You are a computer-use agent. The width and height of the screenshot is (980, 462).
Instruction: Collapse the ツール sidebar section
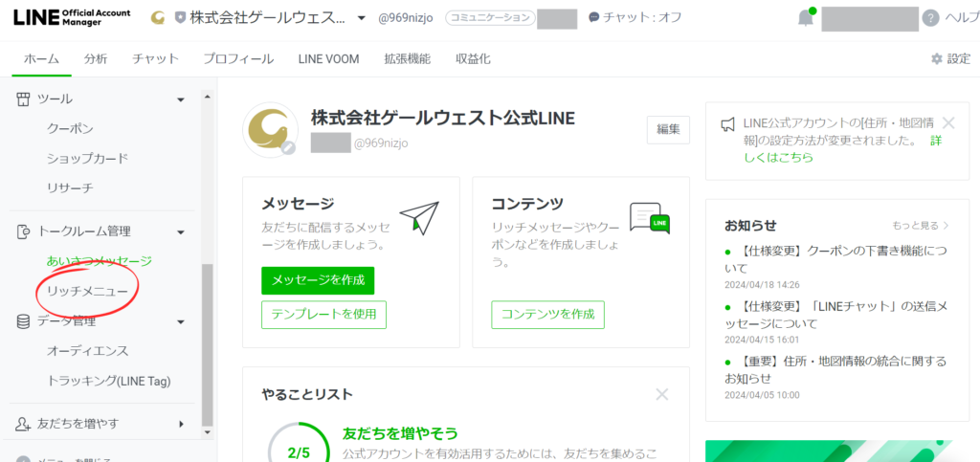181,99
